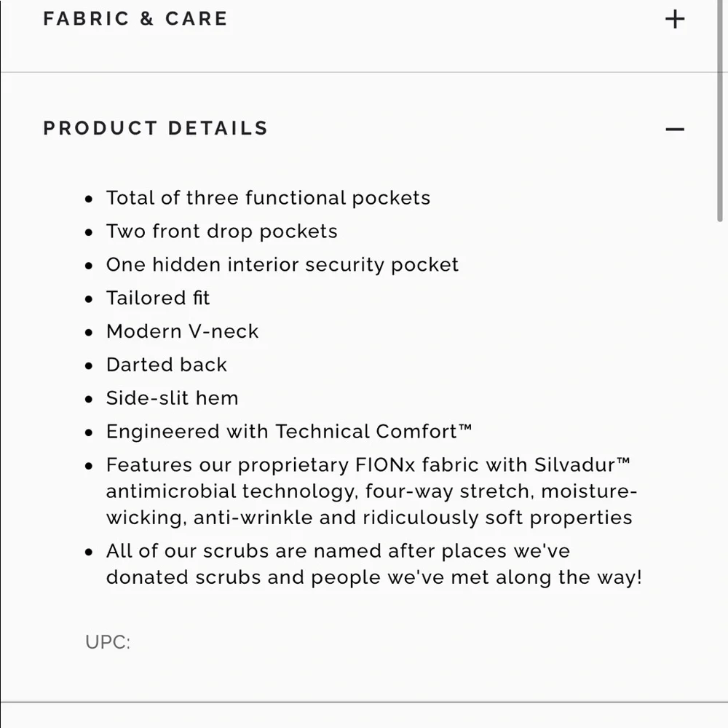Viewport: 728px width, 728px height.
Task: Open the Fabric & Care section header
Action: [135, 19]
